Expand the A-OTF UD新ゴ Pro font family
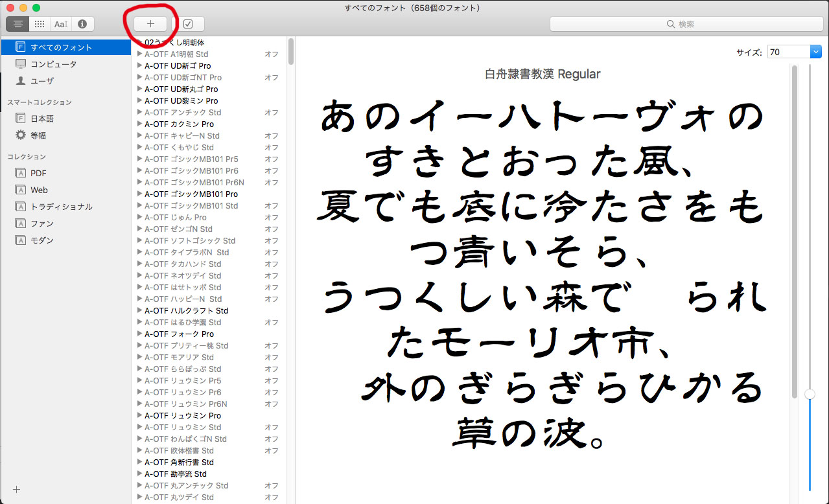 139,65
